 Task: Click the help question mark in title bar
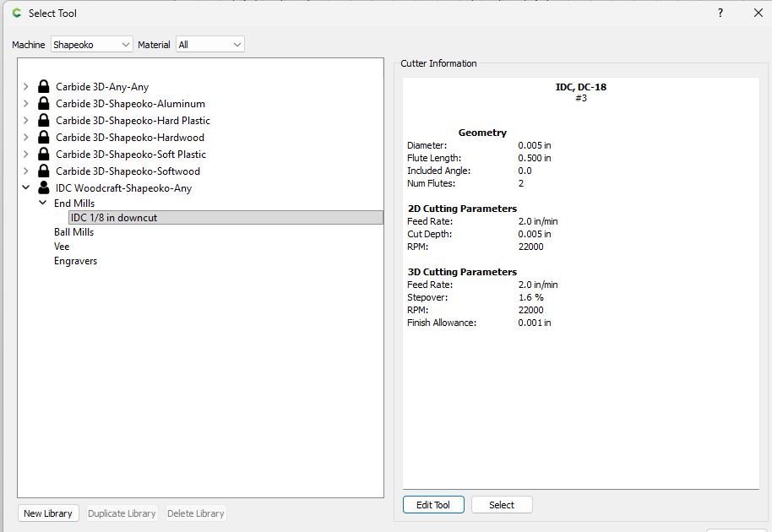coord(720,13)
